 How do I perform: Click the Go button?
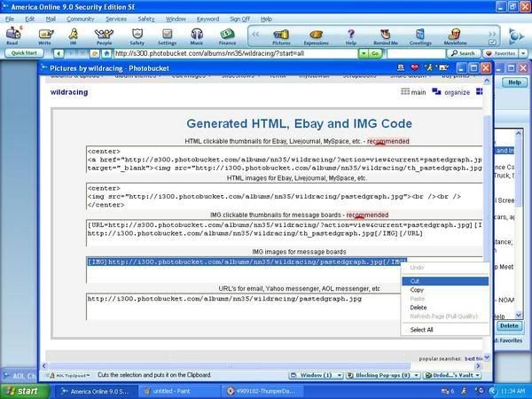pyautogui.click(x=375, y=53)
